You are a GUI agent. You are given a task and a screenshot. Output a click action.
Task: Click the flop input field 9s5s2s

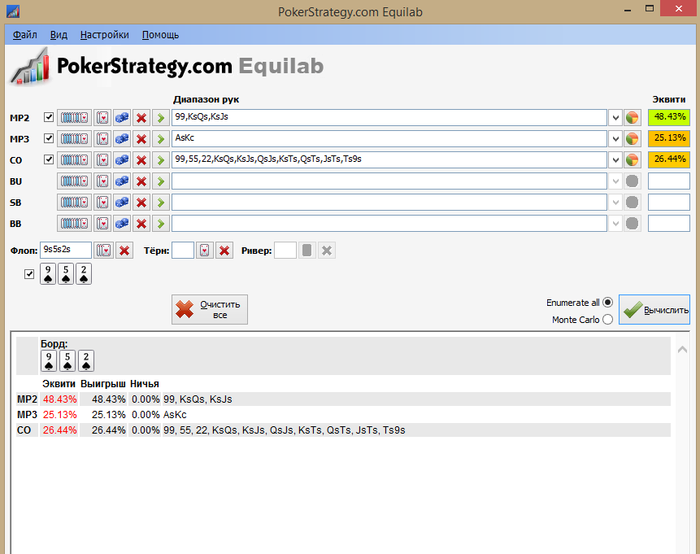click(x=66, y=250)
